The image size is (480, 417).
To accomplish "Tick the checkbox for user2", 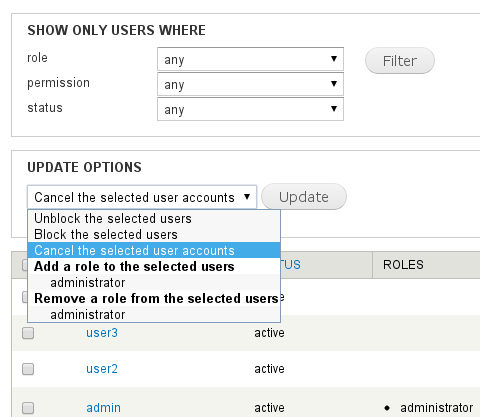I will (x=28, y=369).
